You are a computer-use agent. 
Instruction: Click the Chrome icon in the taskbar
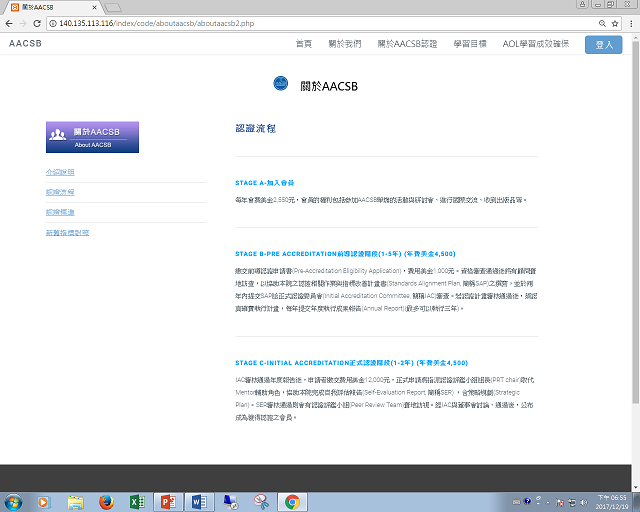coord(292,502)
